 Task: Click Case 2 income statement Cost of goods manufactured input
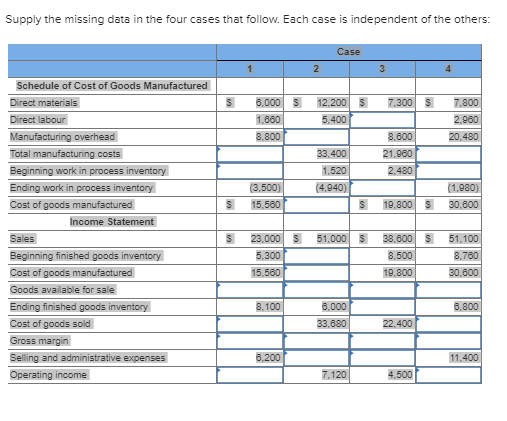tap(316, 273)
